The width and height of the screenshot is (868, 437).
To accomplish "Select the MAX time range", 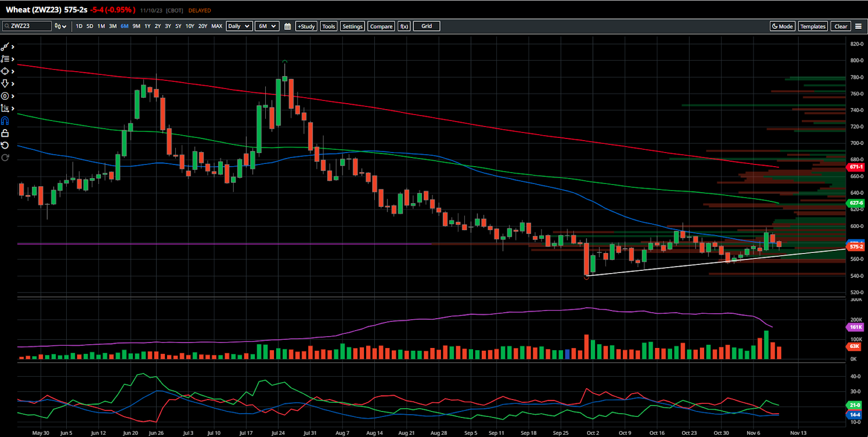I will [x=216, y=26].
